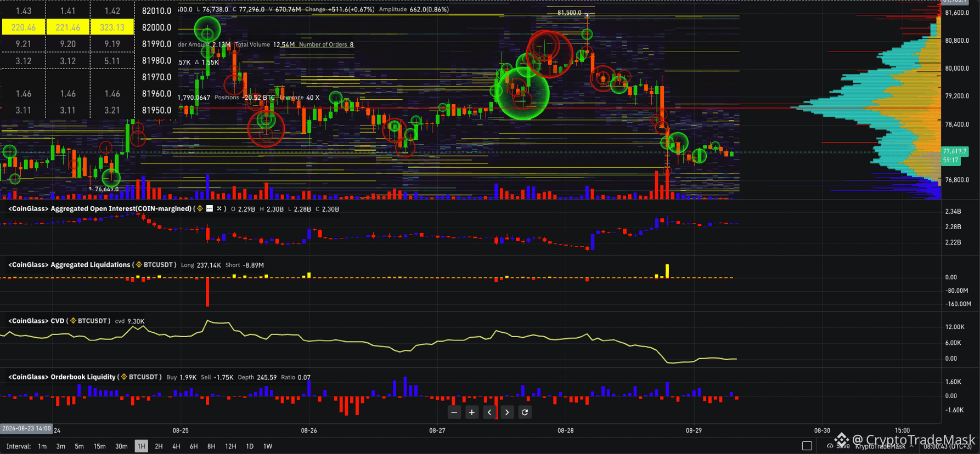Switch to the 1D interval
This screenshot has width=980, height=454.
click(250, 446)
